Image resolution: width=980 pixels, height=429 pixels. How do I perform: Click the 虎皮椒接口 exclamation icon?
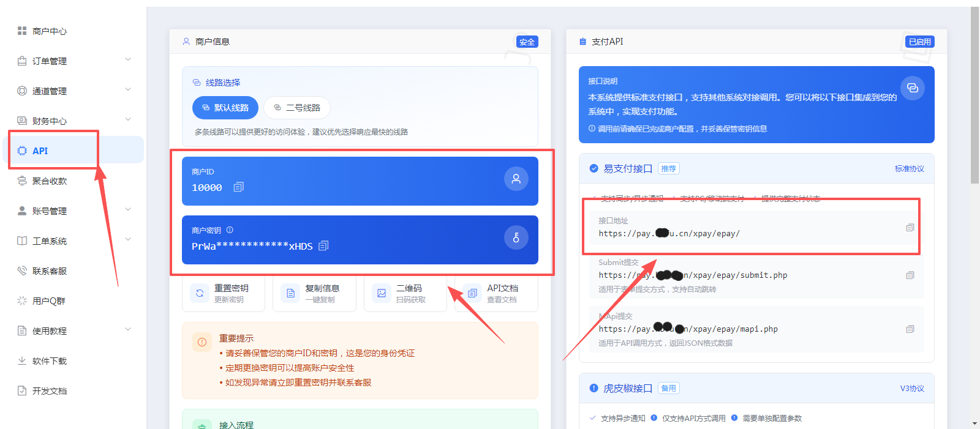[x=594, y=388]
